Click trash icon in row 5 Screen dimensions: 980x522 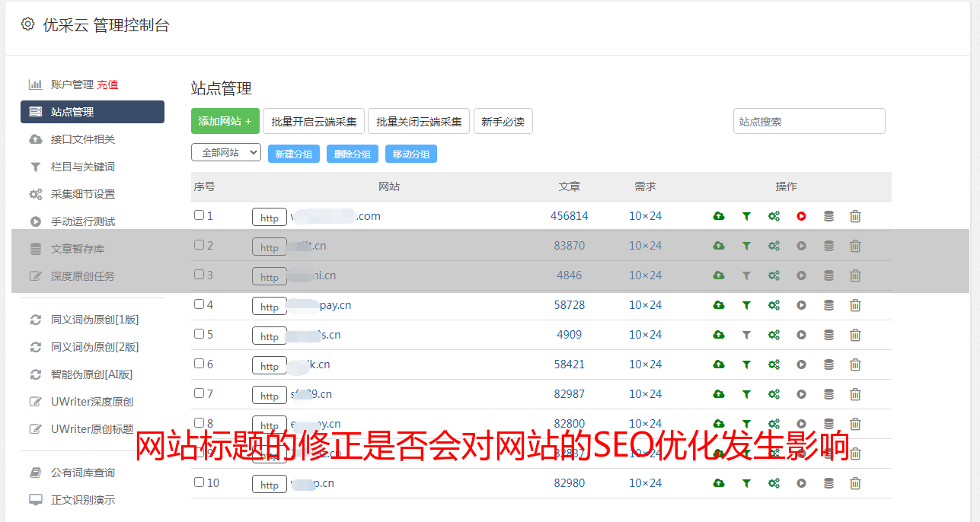click(855, 335)
